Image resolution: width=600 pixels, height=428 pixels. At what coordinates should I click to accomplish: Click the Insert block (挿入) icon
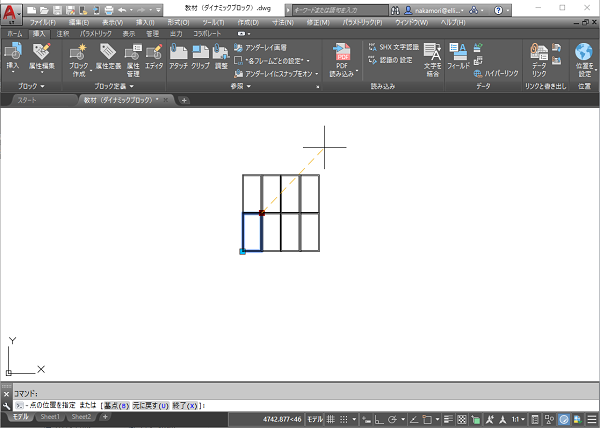(x=13, y=53)
